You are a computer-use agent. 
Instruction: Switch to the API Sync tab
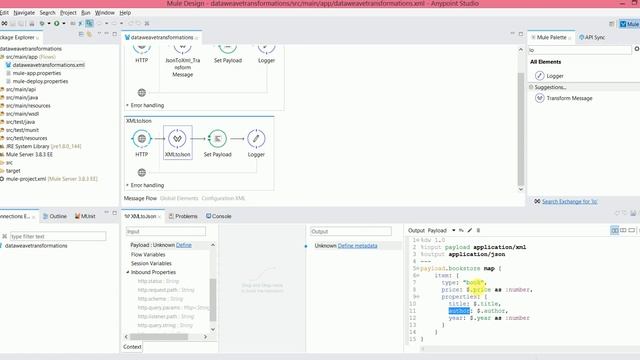coord(592,37)
